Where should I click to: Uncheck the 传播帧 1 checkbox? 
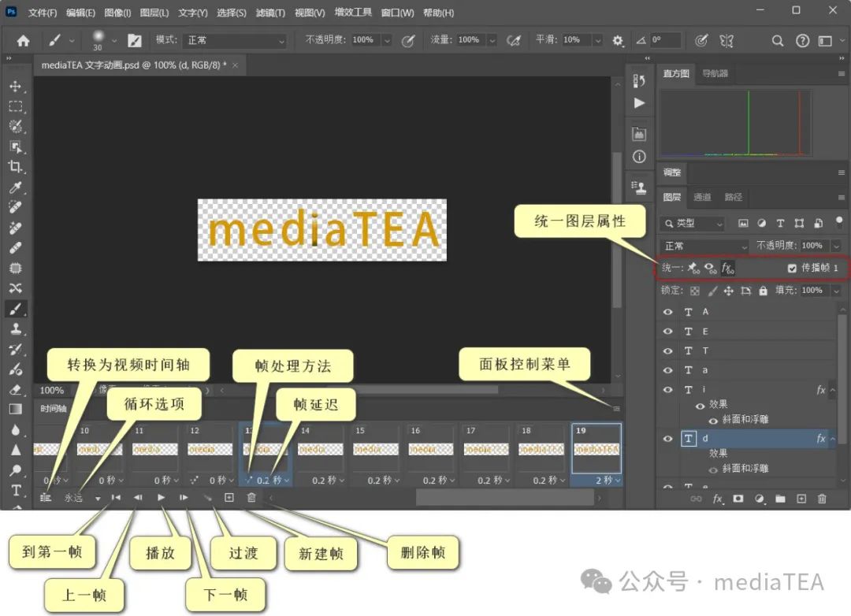pyautogui.click(x=792, y=268)
